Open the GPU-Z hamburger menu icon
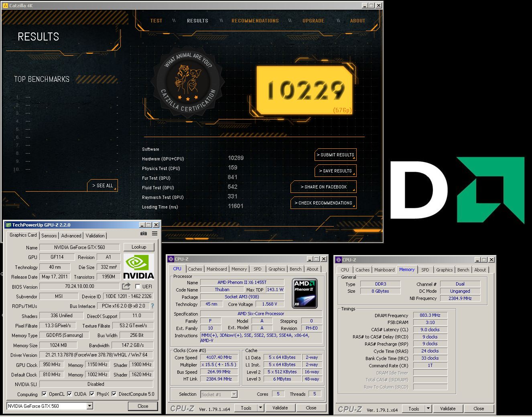 154,233
